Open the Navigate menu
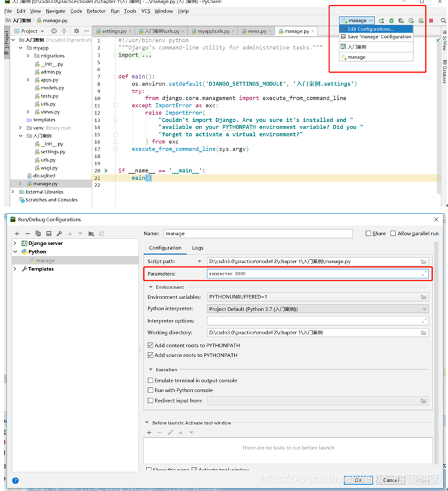 (x=55, y=11)
